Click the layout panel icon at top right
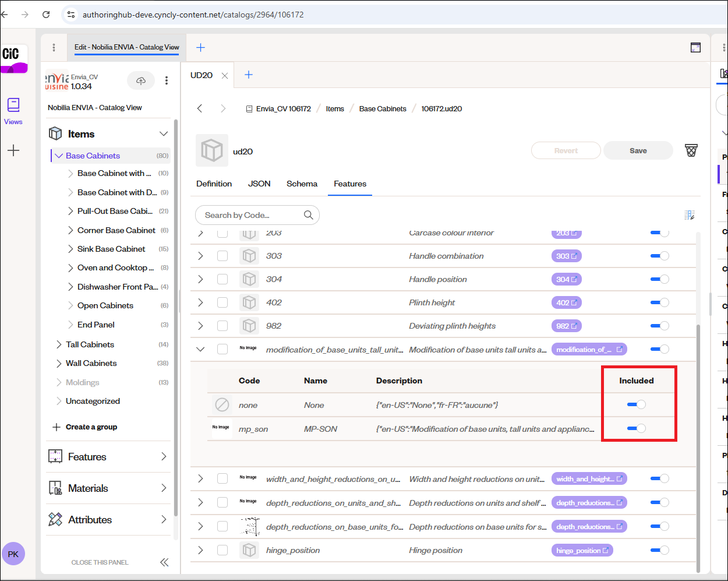This screenshot has width=728, height=581. click(695, 47)
